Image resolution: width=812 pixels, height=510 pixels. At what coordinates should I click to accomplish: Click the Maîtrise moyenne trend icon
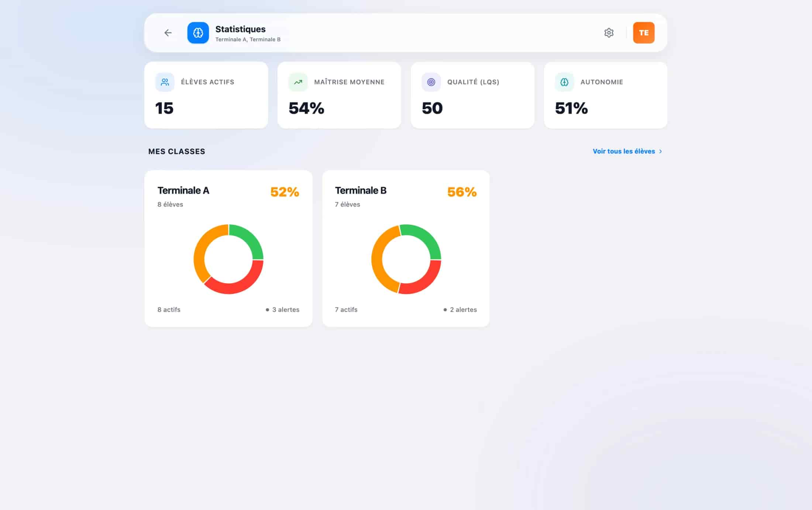coord(298,82)
